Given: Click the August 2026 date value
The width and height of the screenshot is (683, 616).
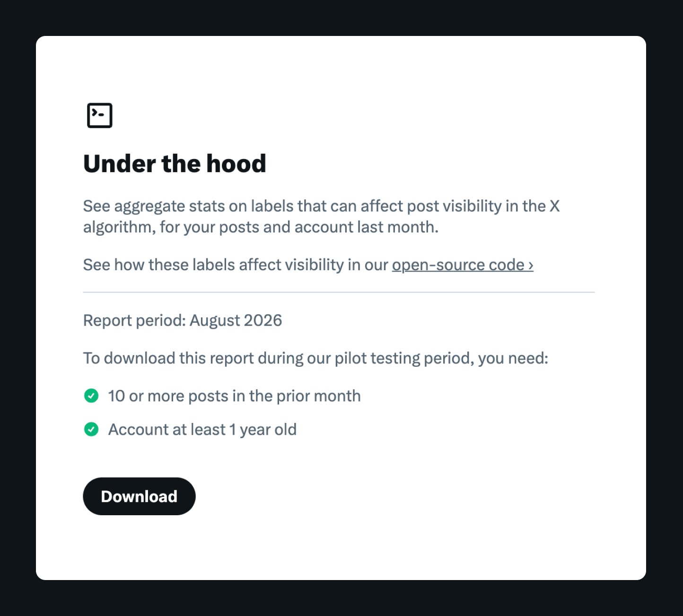Looking at the screenshot, I should click(x=236, y=321).
